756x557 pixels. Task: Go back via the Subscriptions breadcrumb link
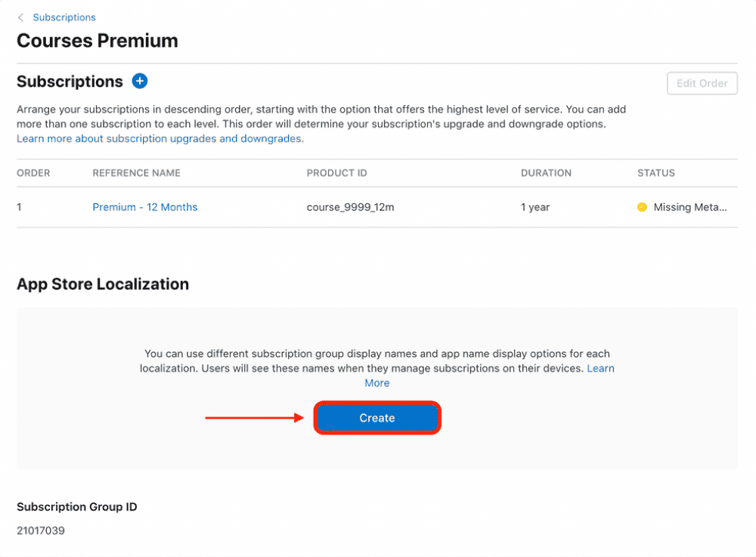click(64, 17)
